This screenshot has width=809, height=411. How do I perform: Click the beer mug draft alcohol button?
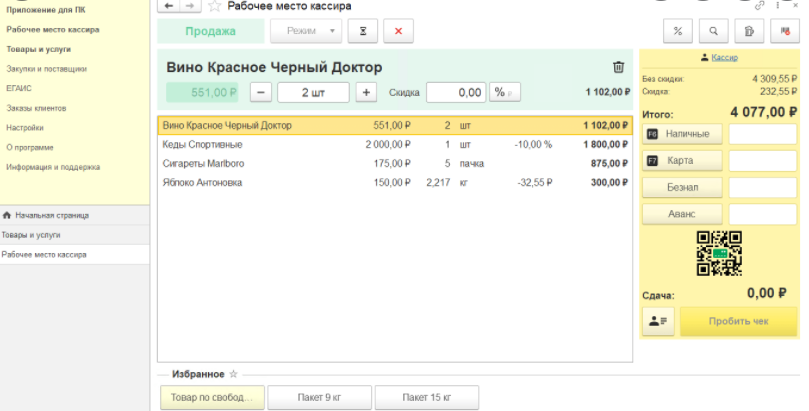[749, 31]
